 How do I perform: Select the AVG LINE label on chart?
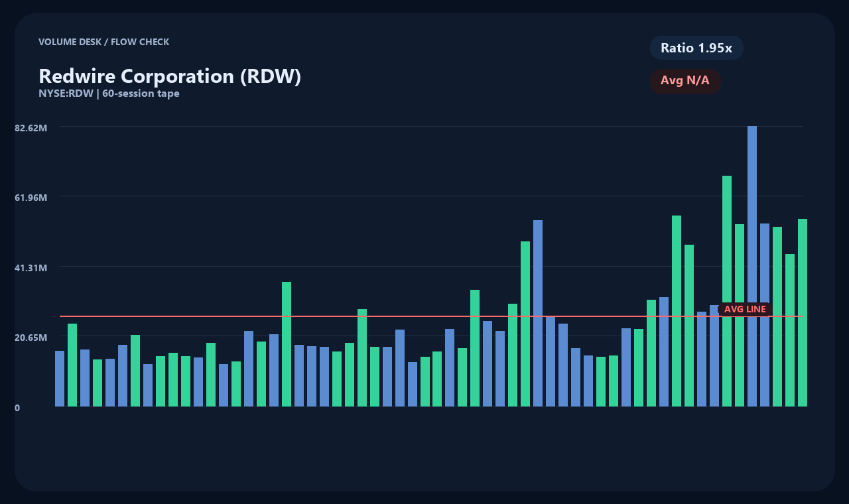pos(745,309)
